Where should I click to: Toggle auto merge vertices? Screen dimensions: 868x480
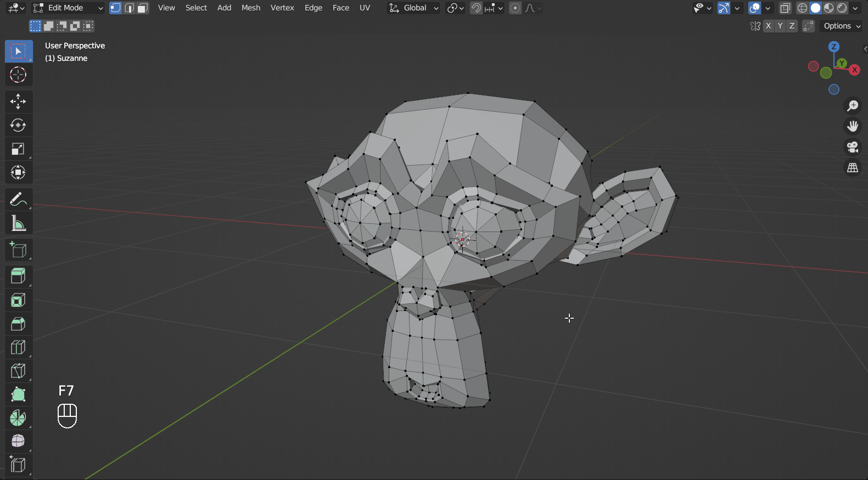(x=808, y=26)
